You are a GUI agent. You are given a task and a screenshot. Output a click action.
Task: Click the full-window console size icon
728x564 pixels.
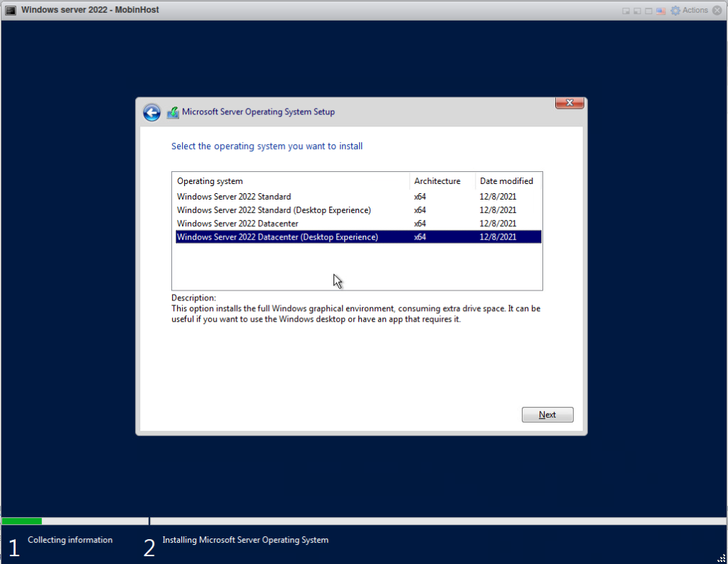click(x=648, y=11)
